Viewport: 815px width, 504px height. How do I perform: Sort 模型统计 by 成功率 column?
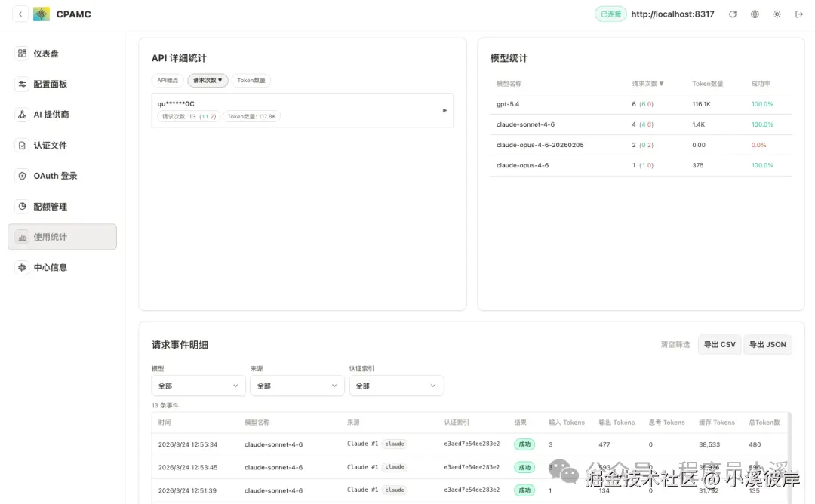(x=761, y=83)
